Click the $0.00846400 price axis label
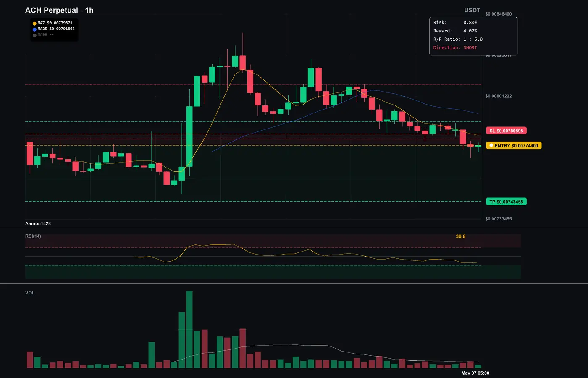Viewport: 588px width, 378px height. tap(499, 14)
